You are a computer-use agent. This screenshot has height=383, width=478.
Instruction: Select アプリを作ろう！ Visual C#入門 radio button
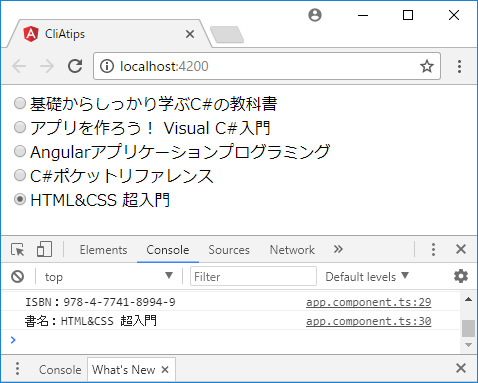click(20, 127)
